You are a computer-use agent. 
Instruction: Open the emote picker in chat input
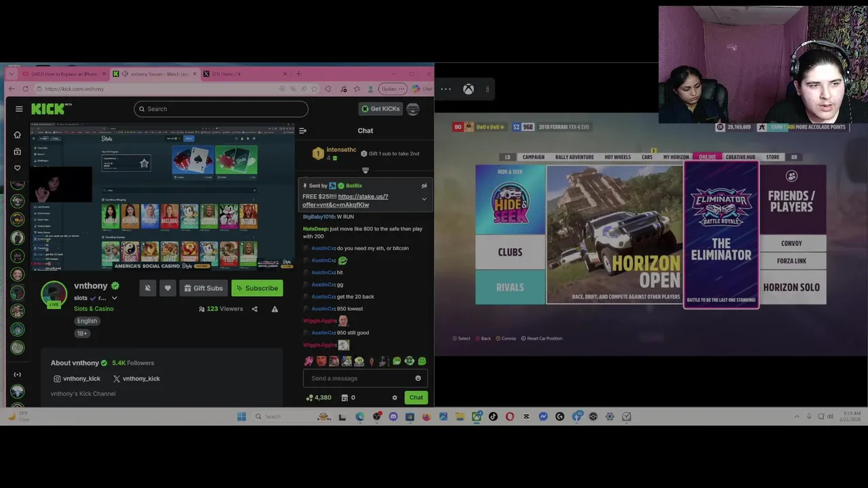pyautogui.click(x=418, y=378)
